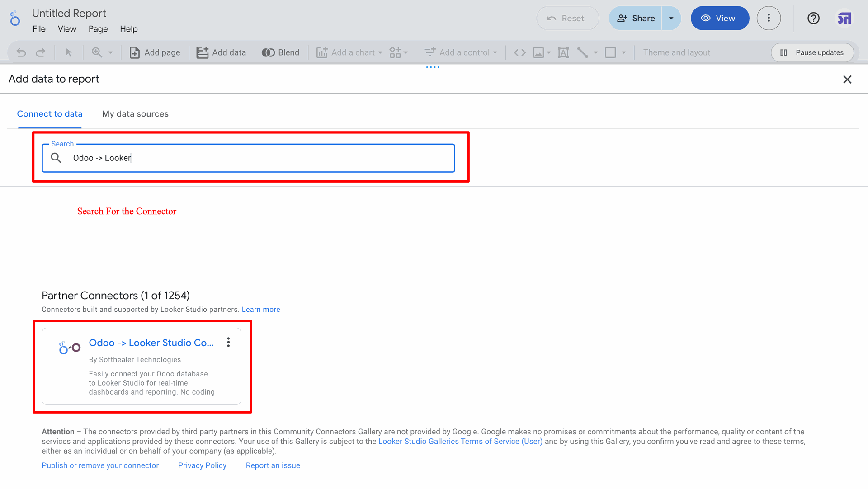Expand the Share options dropdown arrow
Image resolution: width=868 pixels, height=489 pixels.
pyautogui.click(x=671, y=18)
